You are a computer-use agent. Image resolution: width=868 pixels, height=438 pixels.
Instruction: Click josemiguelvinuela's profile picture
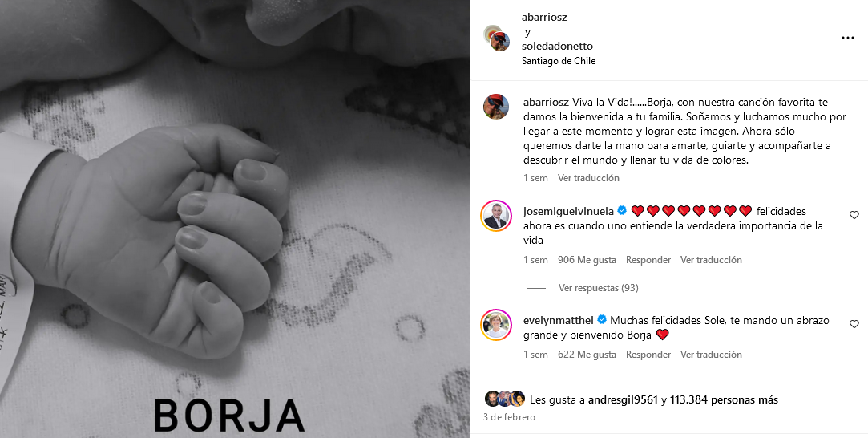tap(496, 216)
